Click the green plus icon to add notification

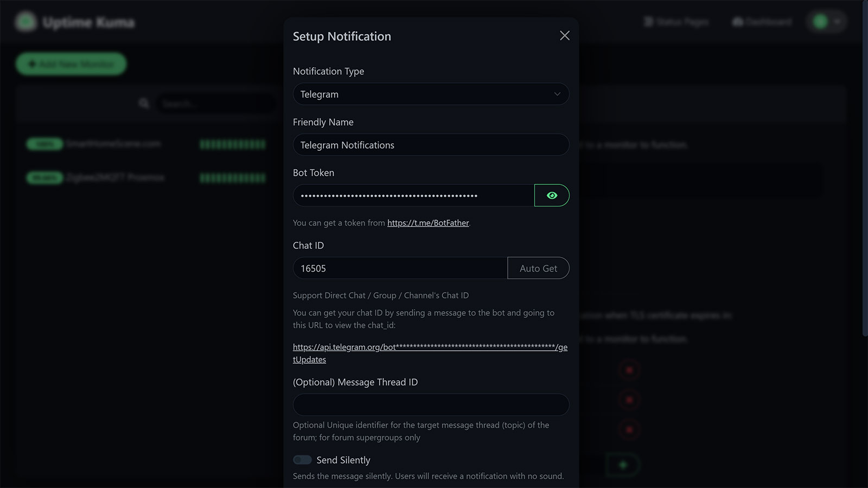pyautogui.click(x=622, y=465)
